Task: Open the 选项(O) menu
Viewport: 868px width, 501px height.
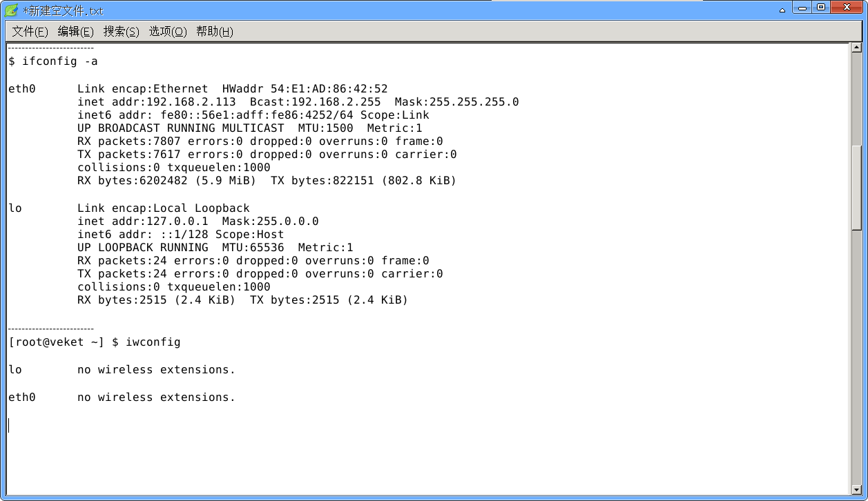Action: click(x=168, y=32)
